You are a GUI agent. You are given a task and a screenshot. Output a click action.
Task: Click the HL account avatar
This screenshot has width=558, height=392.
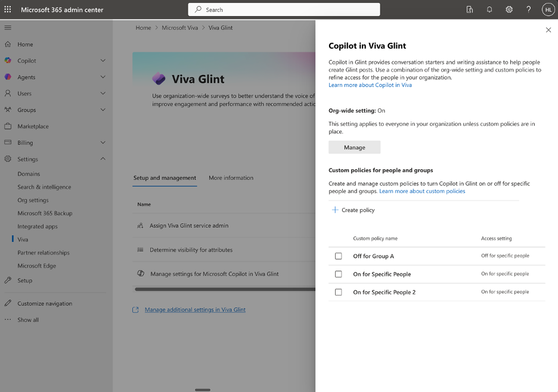click(x=548, y=9)
